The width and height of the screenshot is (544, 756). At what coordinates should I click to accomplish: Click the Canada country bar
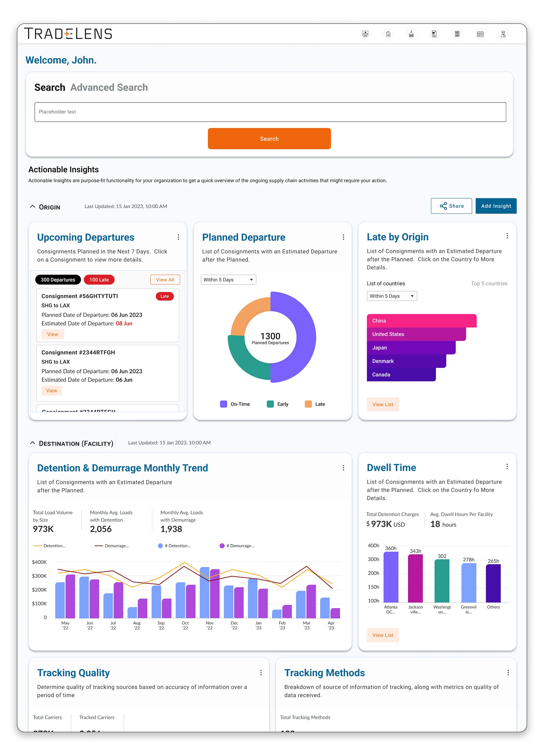401,375
